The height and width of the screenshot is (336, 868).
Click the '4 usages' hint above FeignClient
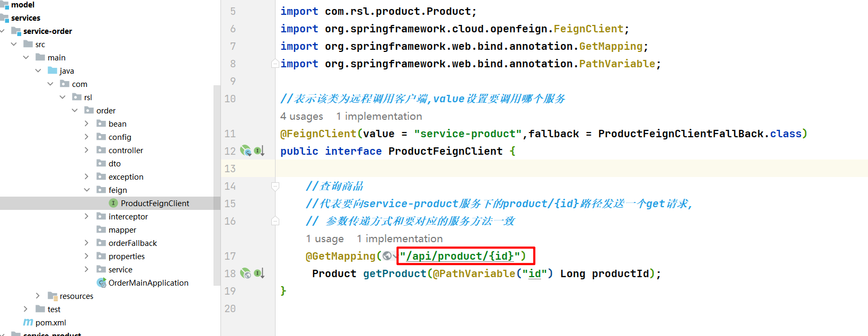[302, 116]
